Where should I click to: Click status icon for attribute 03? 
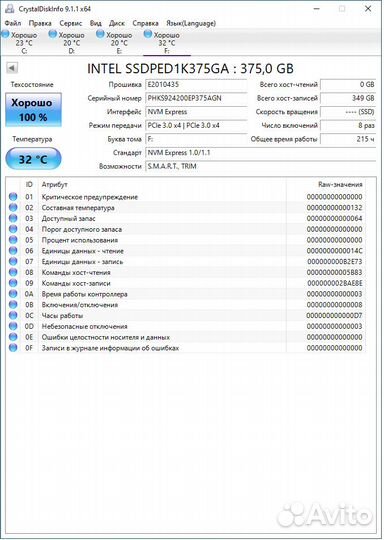click(x=13, y=218)
